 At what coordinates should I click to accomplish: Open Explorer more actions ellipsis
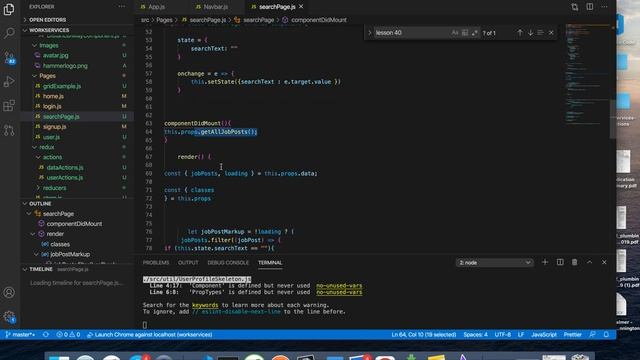tap(122, 7)
